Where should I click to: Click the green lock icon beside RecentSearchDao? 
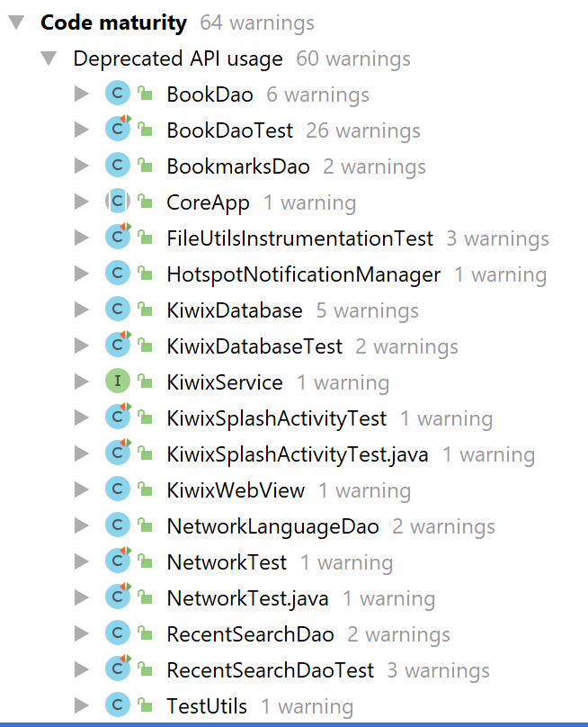pyautogui.click(x=145, y=633)
